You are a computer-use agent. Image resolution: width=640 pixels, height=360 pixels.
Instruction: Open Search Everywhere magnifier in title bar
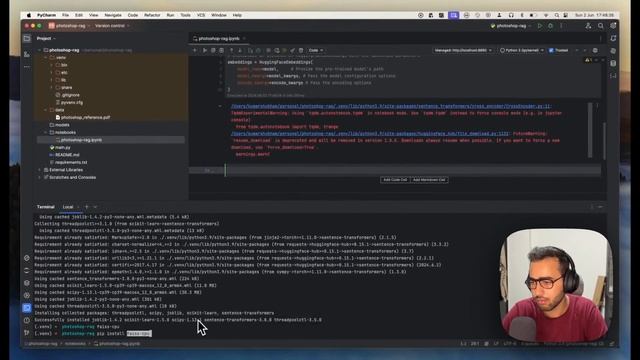coord(601,26)
